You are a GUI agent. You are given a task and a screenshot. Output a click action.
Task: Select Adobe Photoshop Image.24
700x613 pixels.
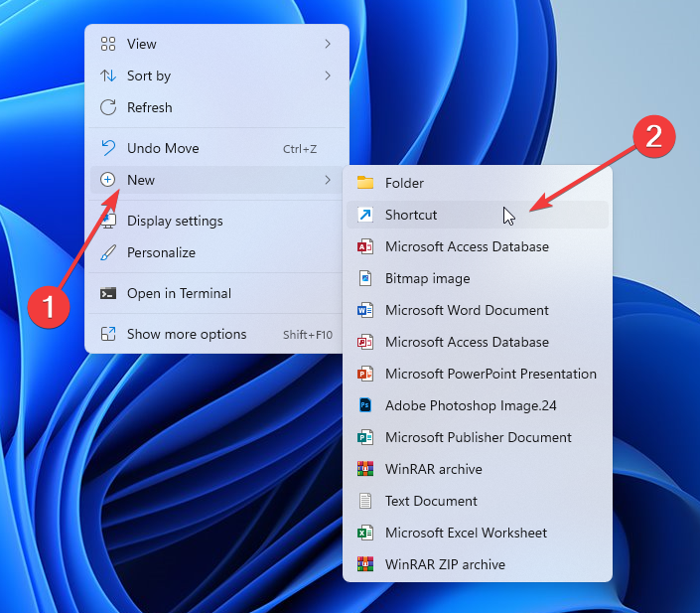point(478,405)
